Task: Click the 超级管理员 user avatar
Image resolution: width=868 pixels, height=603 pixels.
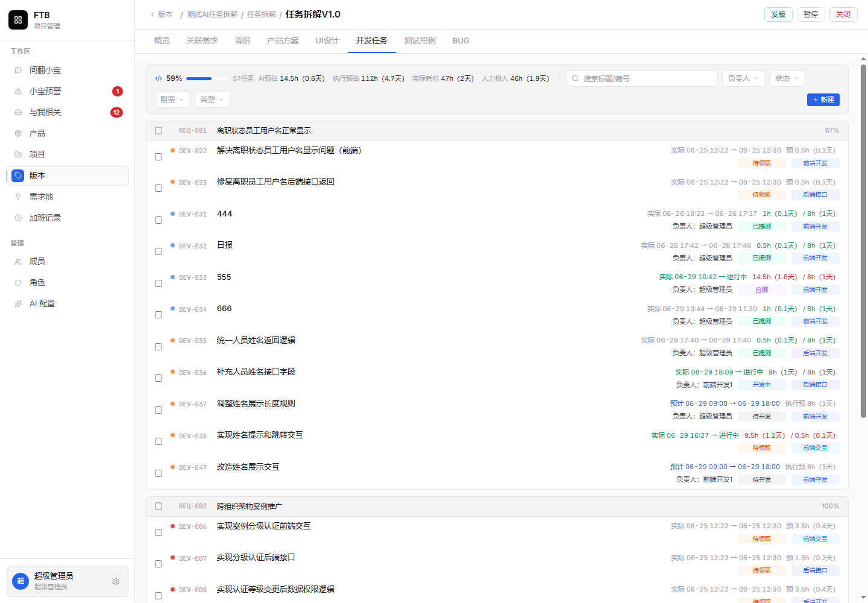Action: [20, 581]
